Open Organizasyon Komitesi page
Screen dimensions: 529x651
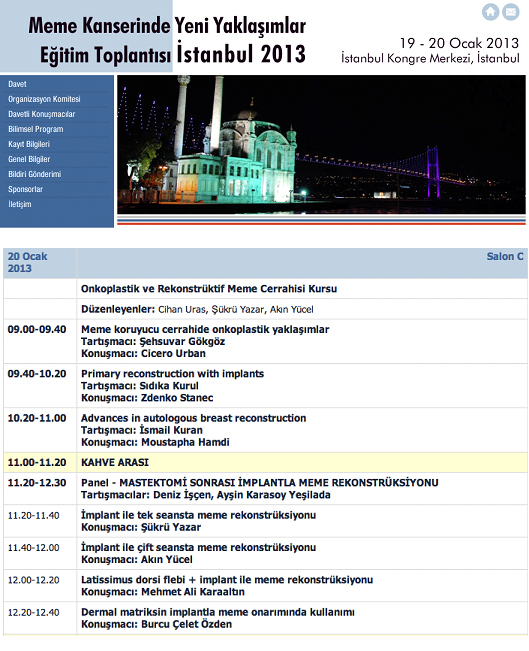point(44,99)
